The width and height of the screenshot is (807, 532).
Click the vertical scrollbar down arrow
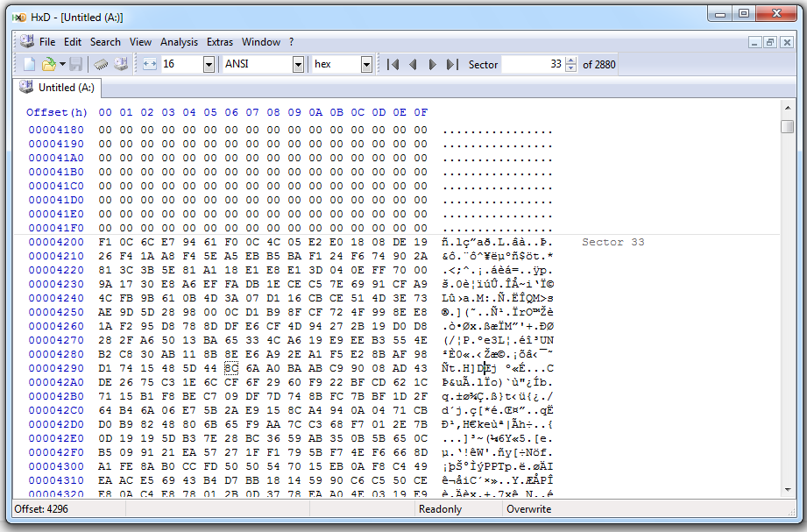coord(788,490)
